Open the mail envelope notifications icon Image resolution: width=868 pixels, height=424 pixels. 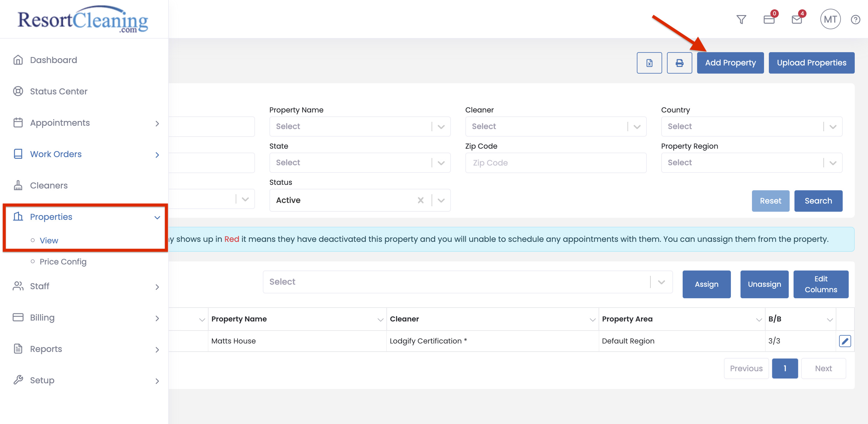click(797, 20)
